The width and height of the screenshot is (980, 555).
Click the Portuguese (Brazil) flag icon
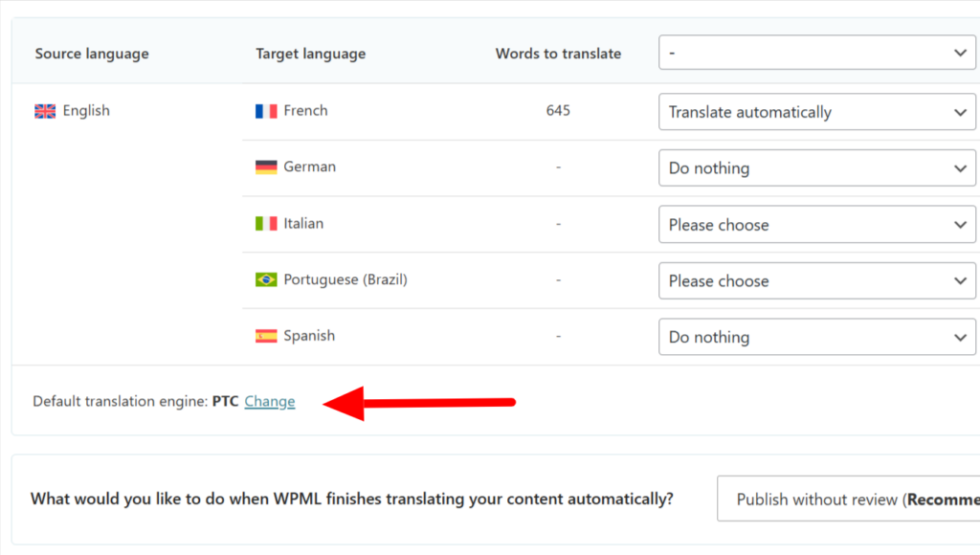[x=265, y=279]
